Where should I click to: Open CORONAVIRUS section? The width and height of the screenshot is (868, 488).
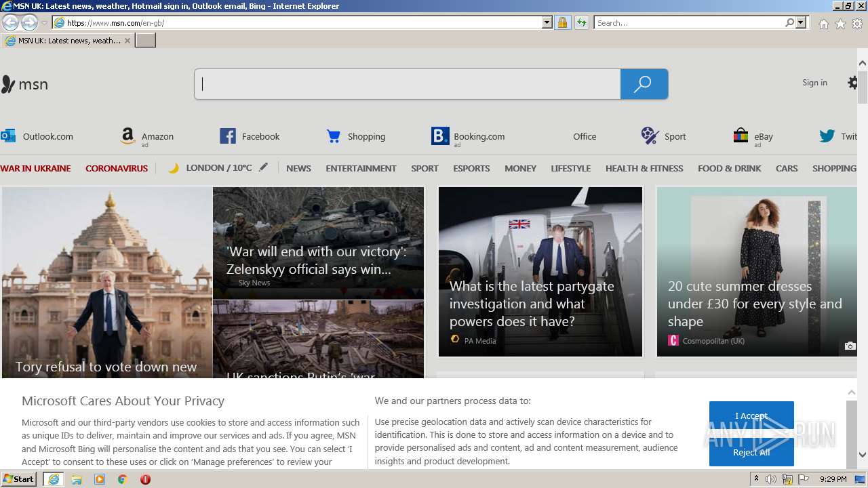[117, 168]
